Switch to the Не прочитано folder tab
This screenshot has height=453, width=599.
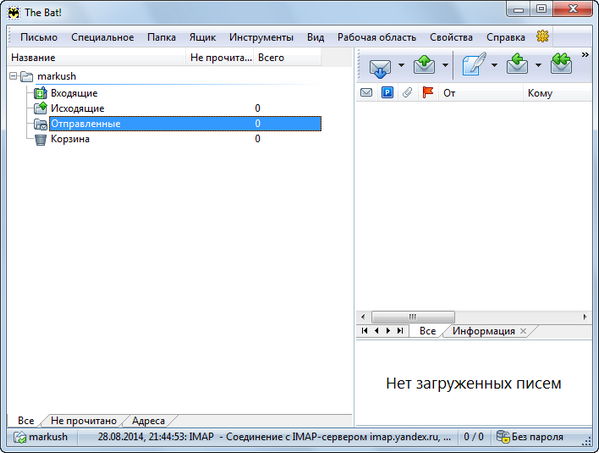click(84, 421)
